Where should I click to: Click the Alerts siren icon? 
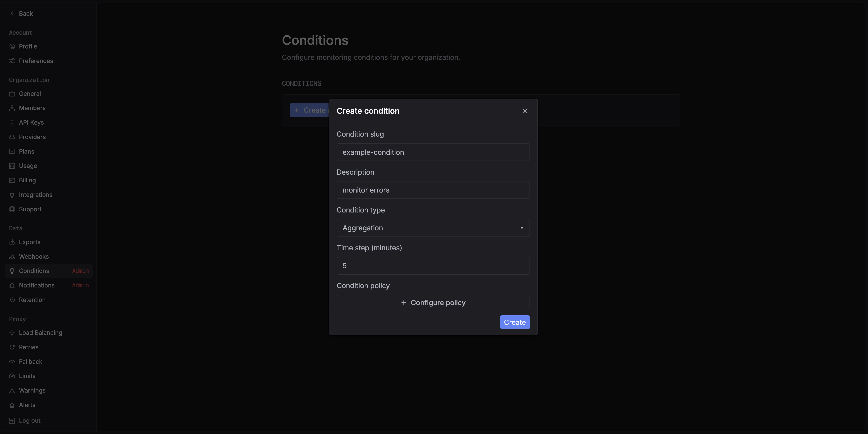(12, 405)
